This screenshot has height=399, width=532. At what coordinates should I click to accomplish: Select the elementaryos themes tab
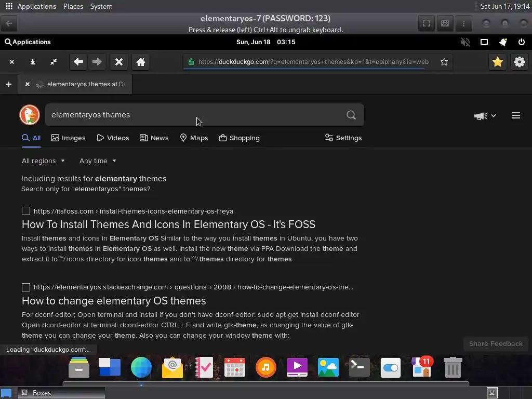click(75, 84)
